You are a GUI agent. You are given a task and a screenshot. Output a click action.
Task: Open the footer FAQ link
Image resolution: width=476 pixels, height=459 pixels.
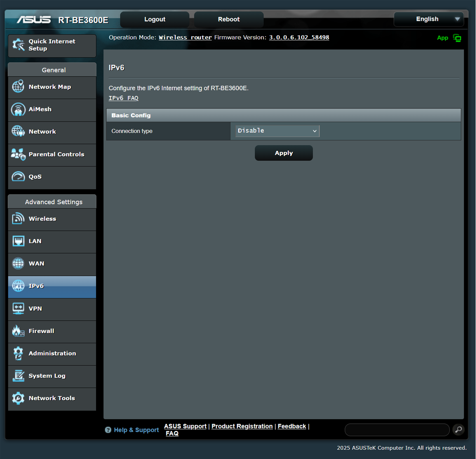coord(172,433)
